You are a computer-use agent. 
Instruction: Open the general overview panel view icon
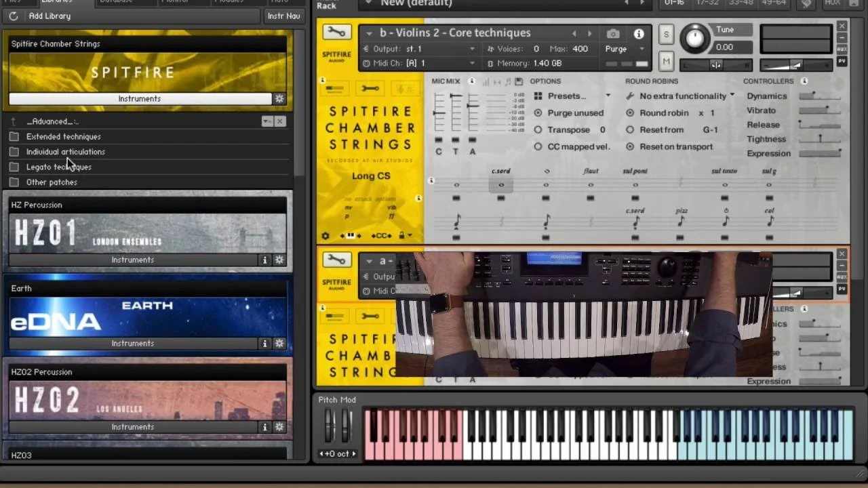[335, 88]
